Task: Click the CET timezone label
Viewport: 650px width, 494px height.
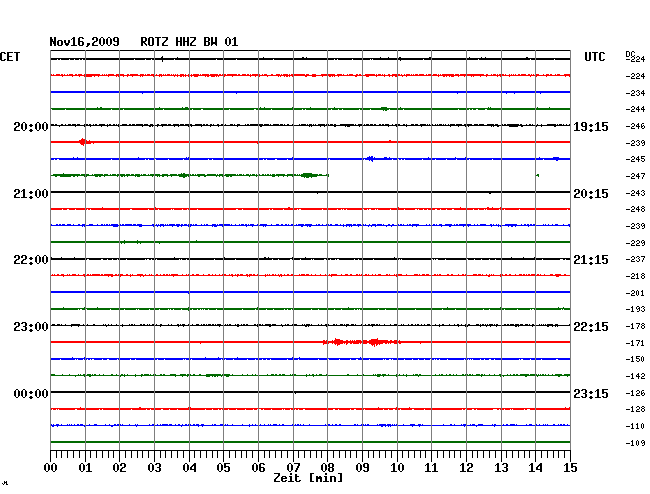Action: click(x=10, y=57)
